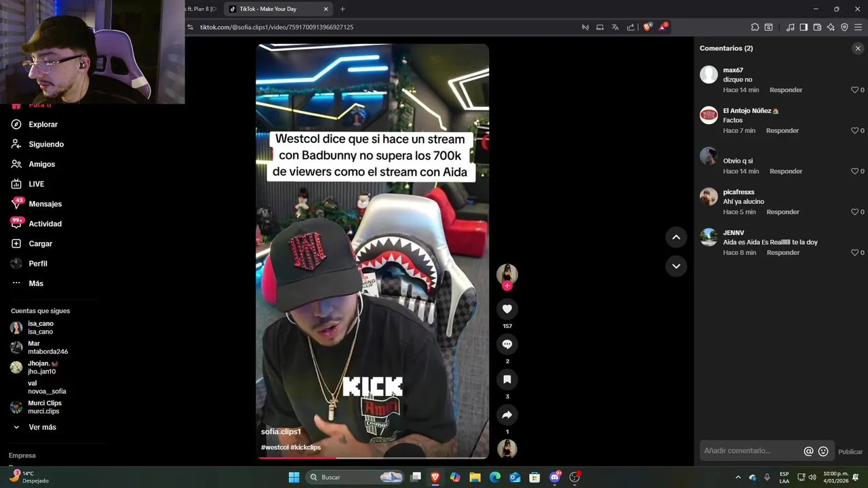
Task: Bookmark the video to favorites
Action: [507, 380]
